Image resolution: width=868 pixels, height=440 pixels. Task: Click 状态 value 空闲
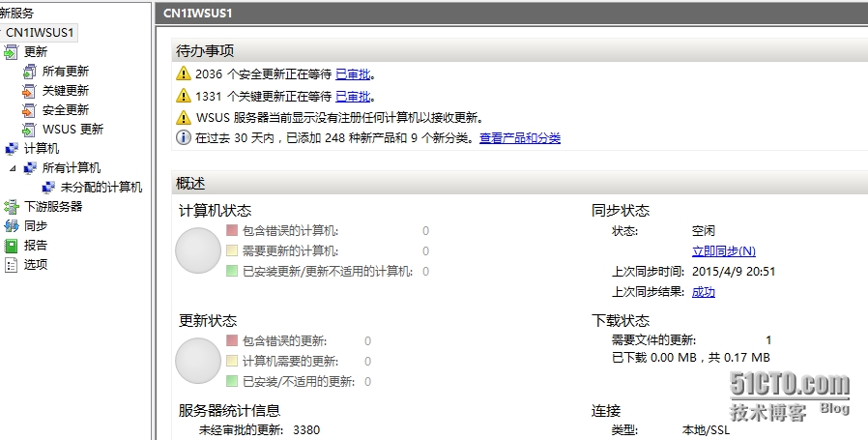click(x=704, y=231)
